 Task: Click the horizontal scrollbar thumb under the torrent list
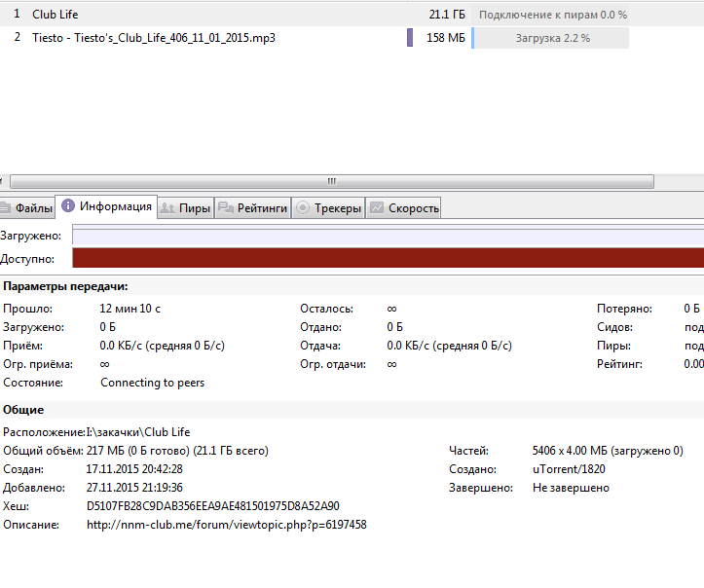(x=332, y=181)
